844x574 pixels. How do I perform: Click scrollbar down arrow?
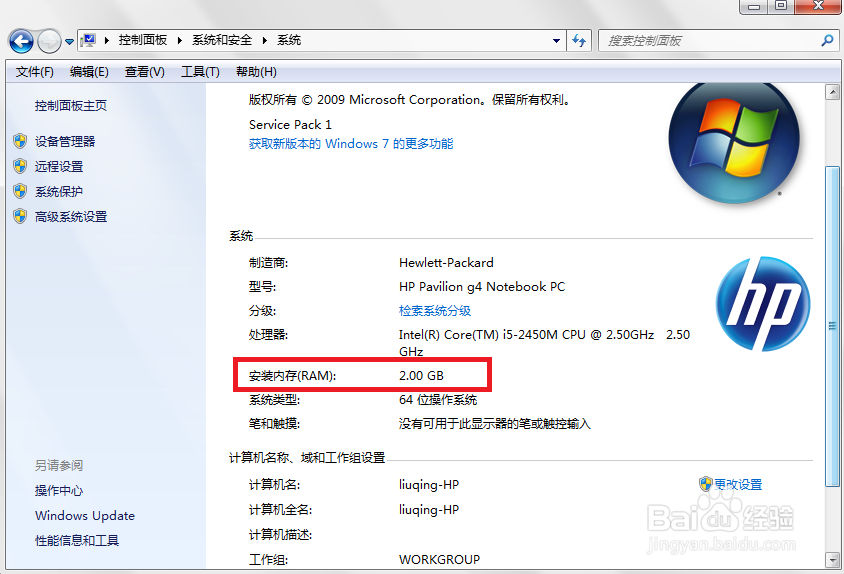833,559
